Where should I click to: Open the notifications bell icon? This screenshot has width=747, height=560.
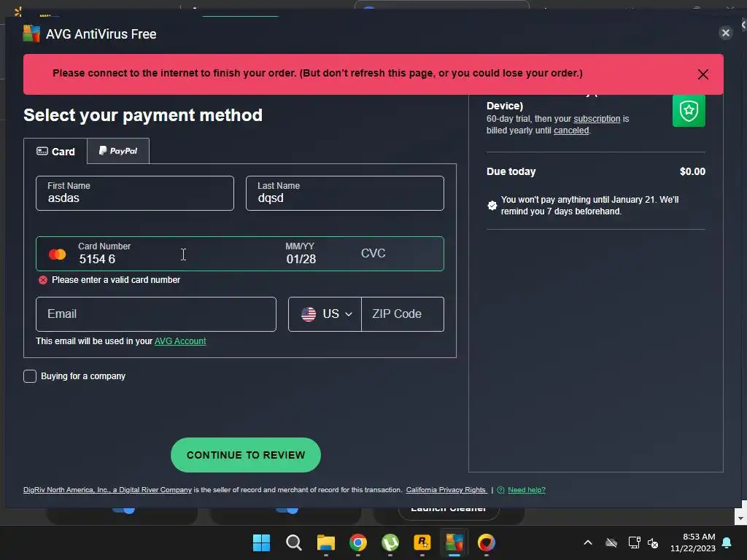pyautogui.click(x=727, y=542)
